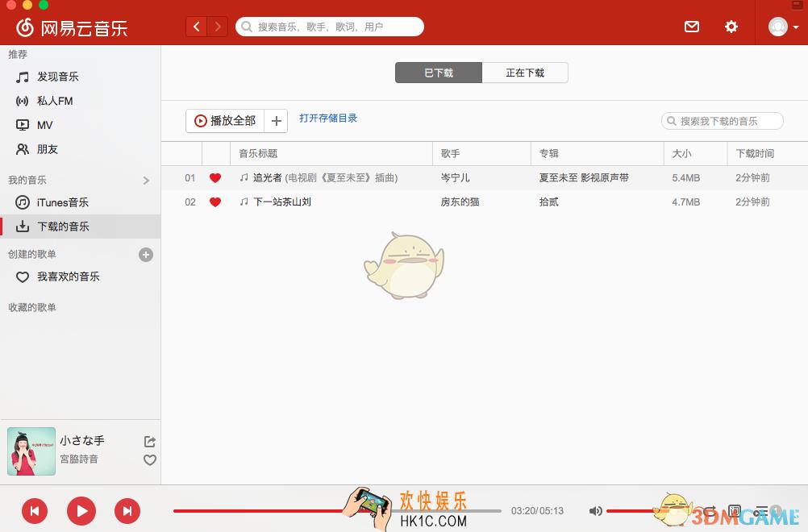Open MV section in sidebar
This screenshot has width=808, height=532.
click(81, 125)
